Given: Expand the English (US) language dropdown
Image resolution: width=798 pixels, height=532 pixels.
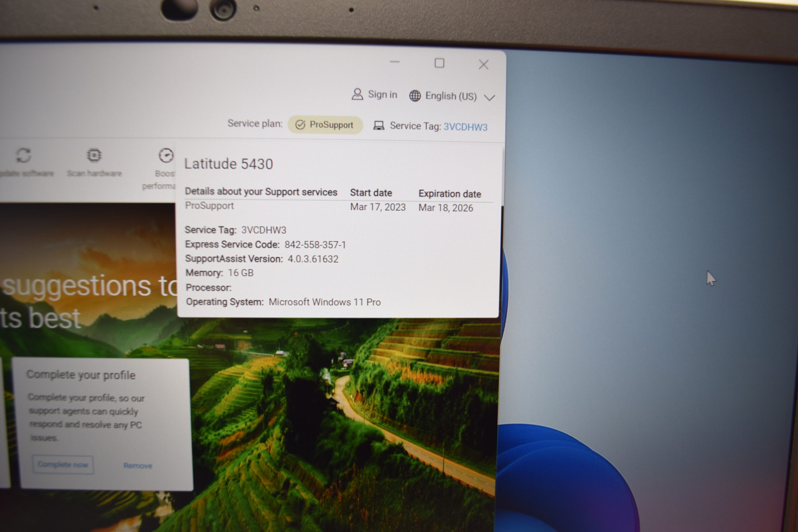Looking at the screenshot, I should [489, 98].
